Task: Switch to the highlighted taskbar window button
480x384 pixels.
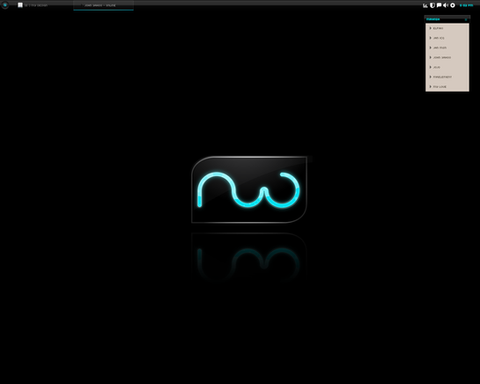Action: [x=103, y=5]
